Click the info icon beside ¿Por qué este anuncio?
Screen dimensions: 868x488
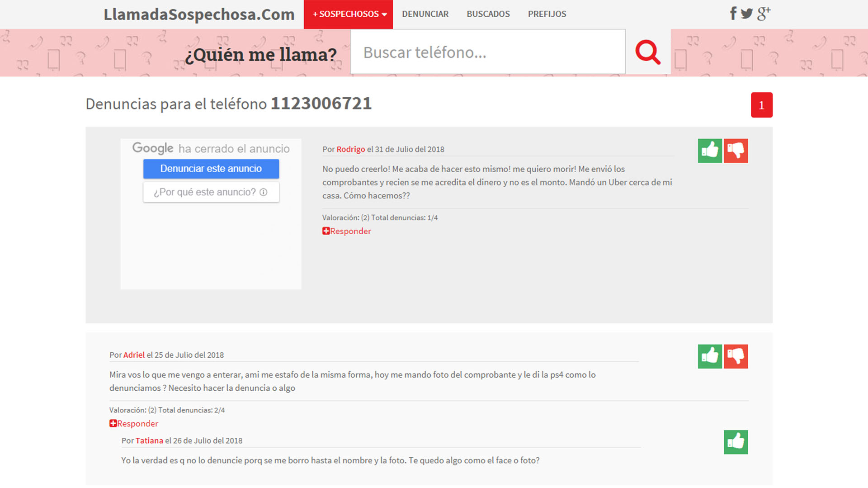click(264, 192)
